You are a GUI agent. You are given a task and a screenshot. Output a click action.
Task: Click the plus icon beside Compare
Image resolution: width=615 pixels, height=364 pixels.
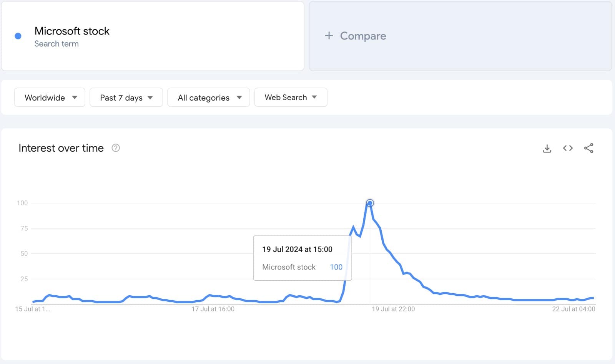(x=329, y=36)
